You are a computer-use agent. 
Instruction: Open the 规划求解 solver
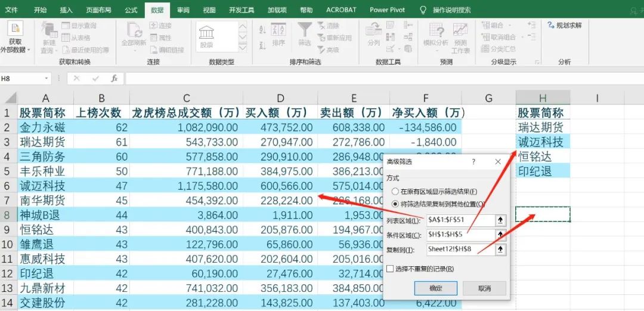click(565, 26)
